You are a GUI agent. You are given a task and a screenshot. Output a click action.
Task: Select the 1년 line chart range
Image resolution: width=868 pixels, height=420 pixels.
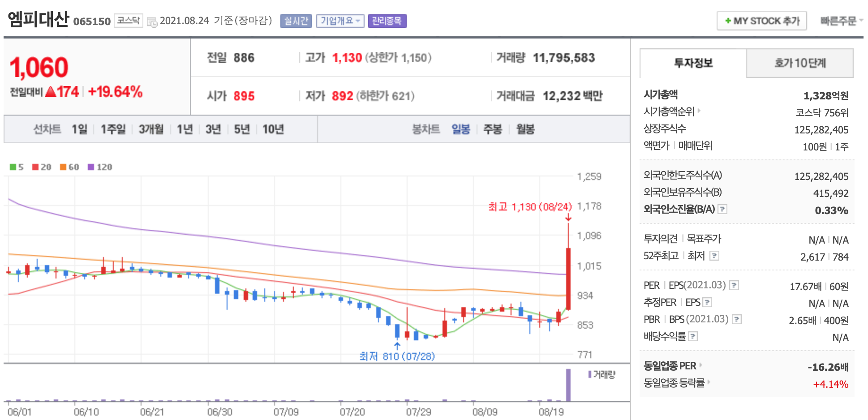(x=185, y=129)
